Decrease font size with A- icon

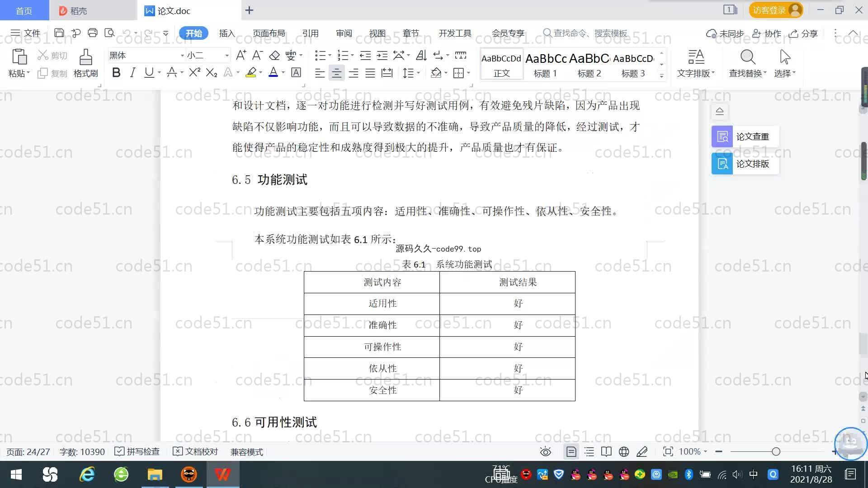257,55
